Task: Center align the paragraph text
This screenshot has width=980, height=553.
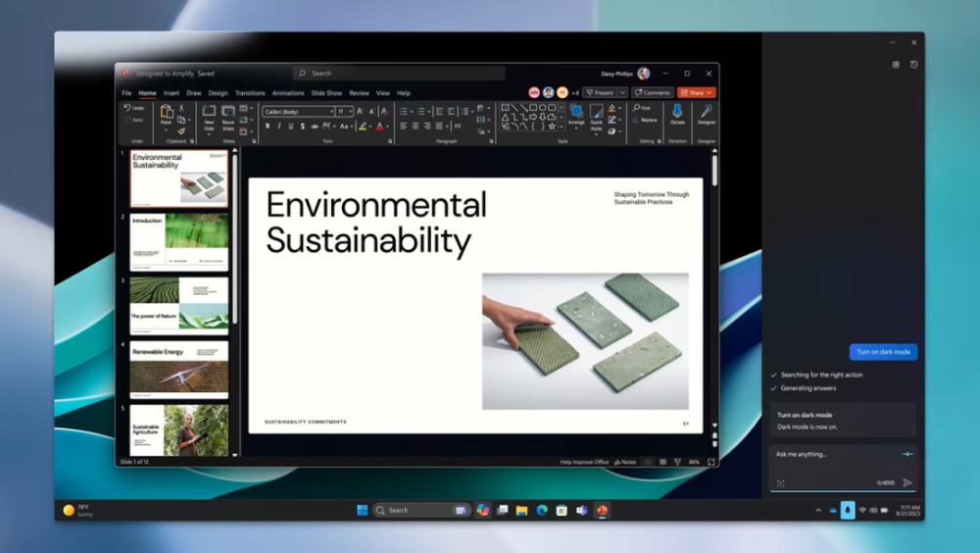Action: [415, 126]
